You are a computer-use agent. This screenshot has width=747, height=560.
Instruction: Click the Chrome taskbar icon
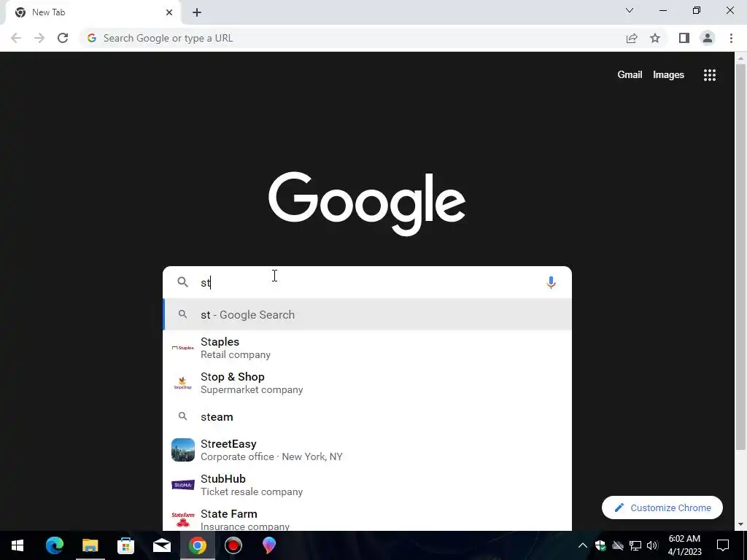click(197, 545)
